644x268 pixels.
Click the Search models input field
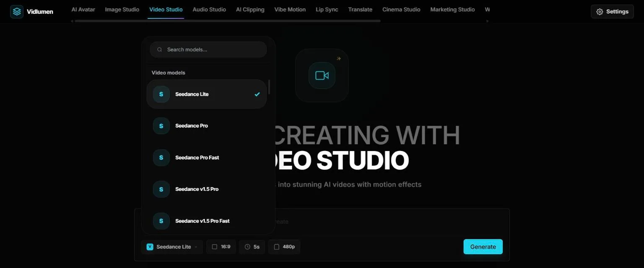pos(208,49)
